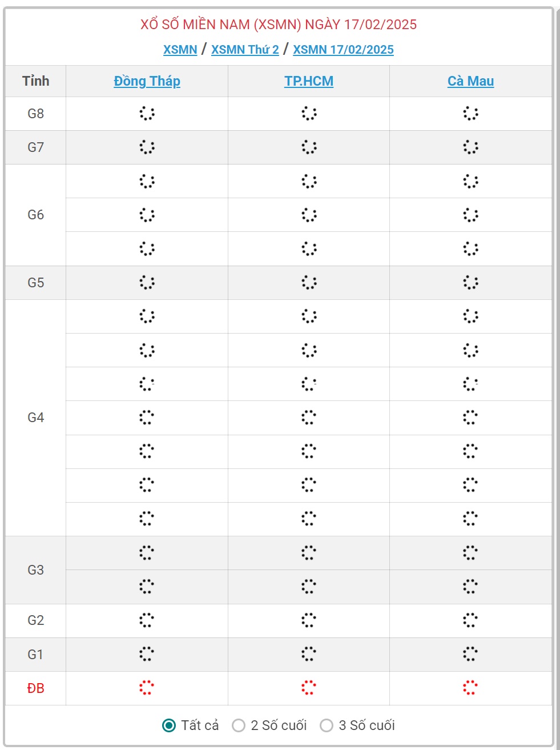The width and height of the screenshot is (560, 750).
Task: Click the G7 loading spinner under TP.HCM
Action: [309, 147]
